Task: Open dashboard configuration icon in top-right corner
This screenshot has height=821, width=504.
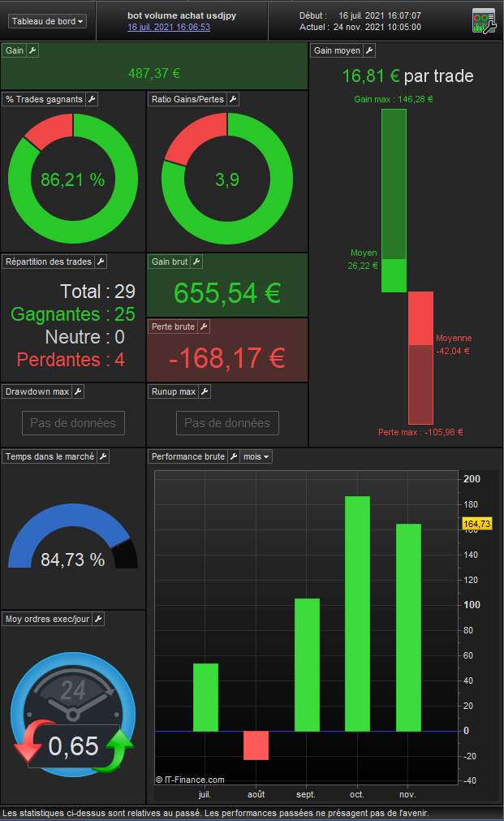Action: 484,21
